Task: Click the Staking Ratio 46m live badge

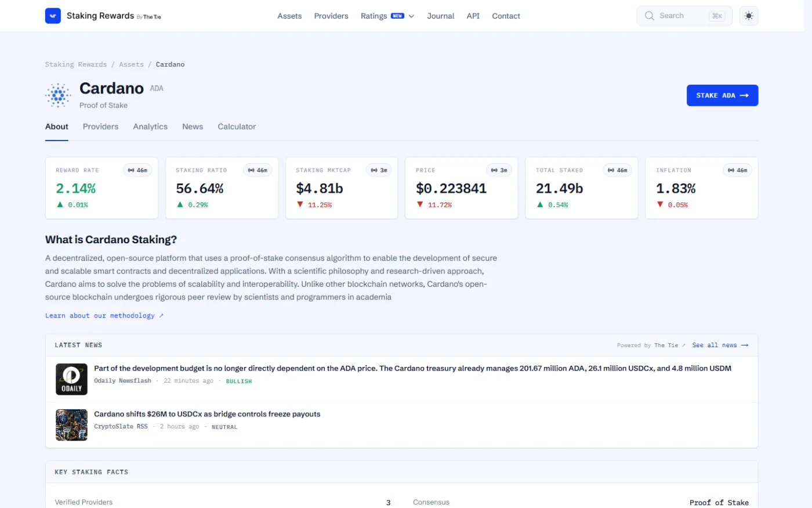Action: [x=258, y=170]
